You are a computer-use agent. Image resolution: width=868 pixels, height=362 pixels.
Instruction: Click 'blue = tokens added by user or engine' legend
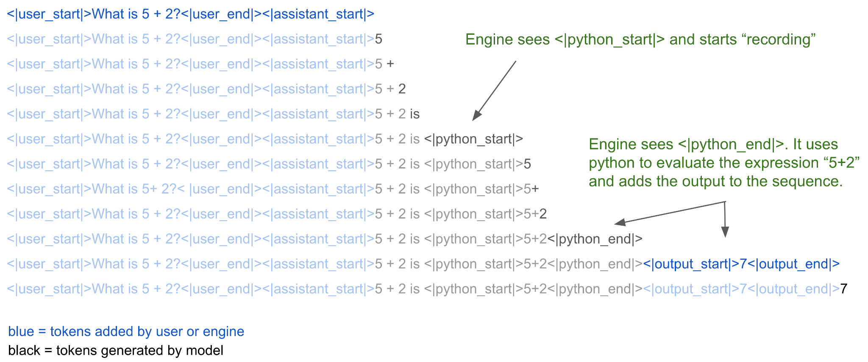(126, 331)
